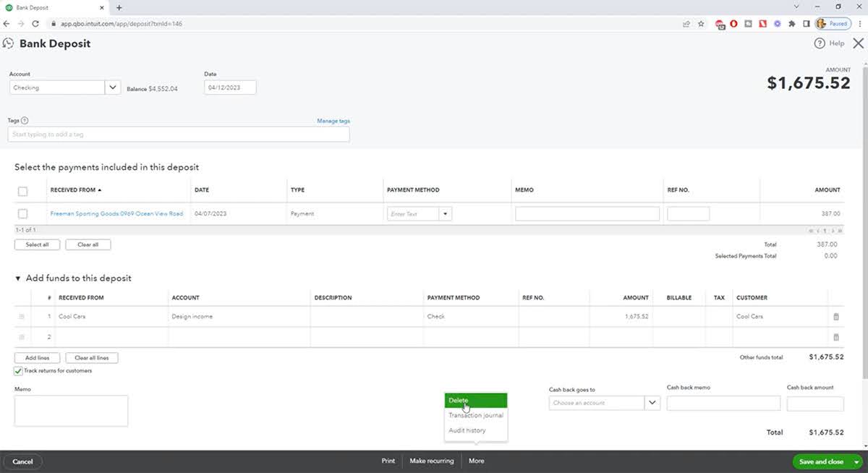The image size is (868, 473).
Task: Open the Chrome extensions puzzle icon
Action: tap(792, 23)
